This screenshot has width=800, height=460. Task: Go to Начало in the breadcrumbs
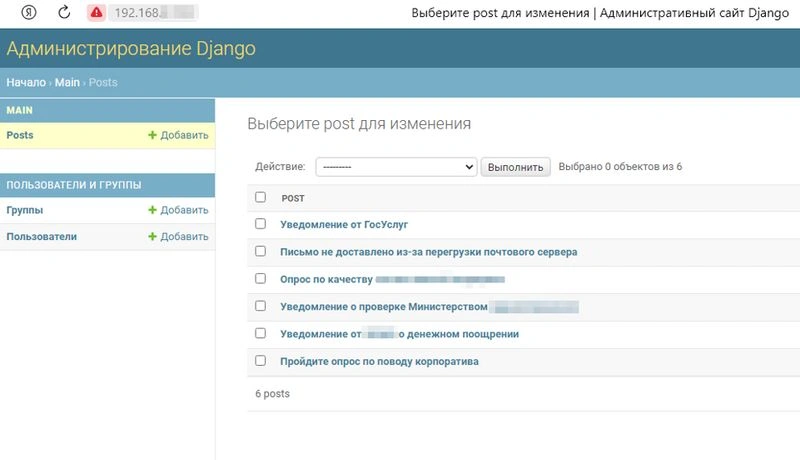[x=26, y=82]
